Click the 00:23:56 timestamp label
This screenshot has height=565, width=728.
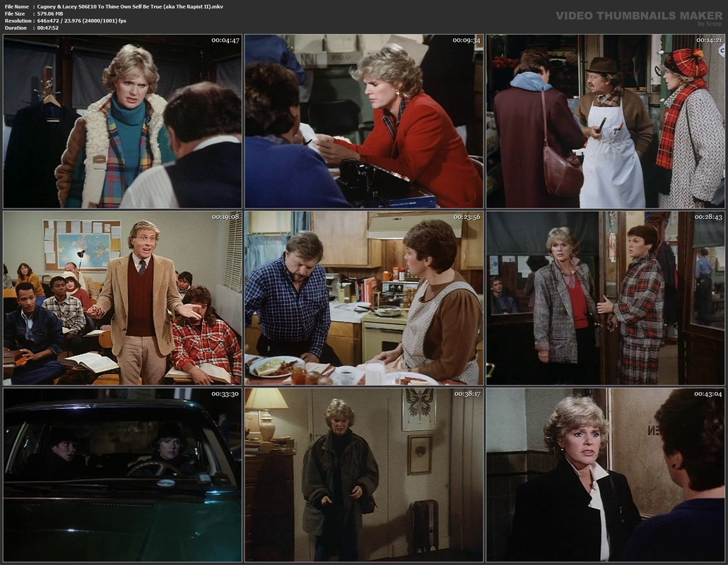click(466, 217)
